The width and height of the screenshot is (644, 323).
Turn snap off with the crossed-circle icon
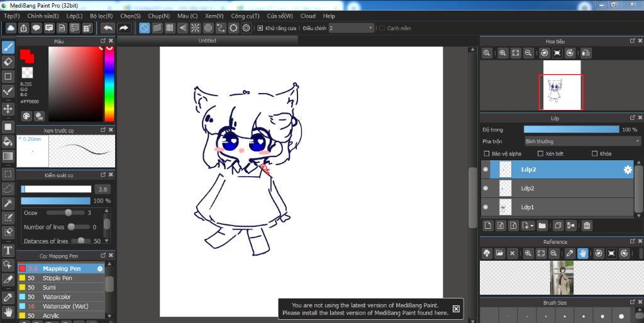[144, 28]
